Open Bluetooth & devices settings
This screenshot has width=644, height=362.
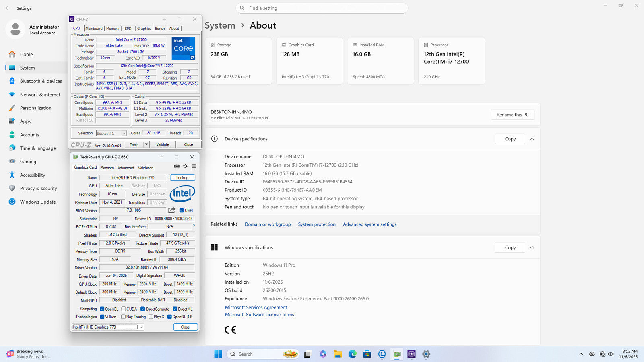coord(41,81)
